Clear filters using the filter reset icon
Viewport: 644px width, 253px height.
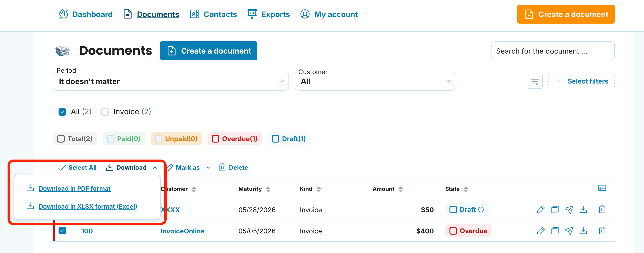click(535, 81)
